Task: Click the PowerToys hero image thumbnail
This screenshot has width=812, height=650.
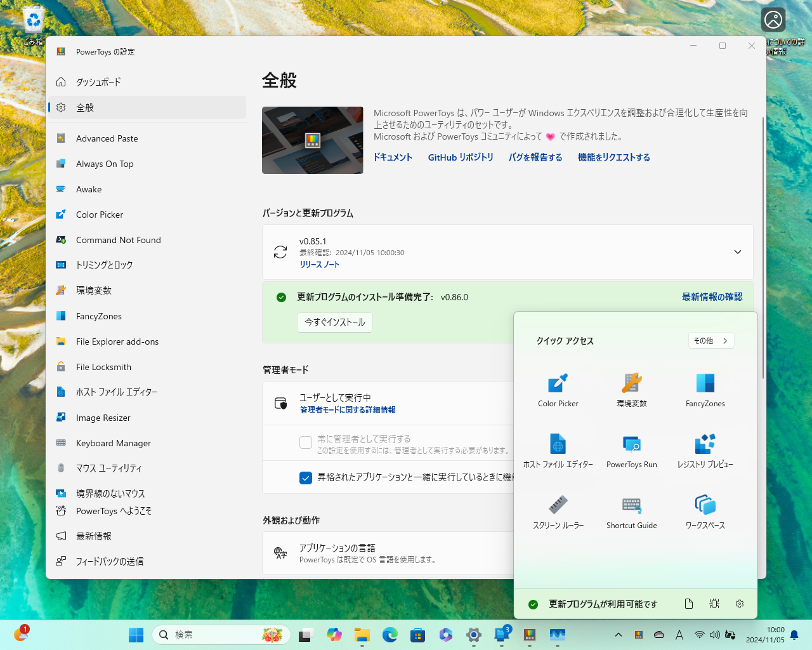Action: click(x=313, y=140)
